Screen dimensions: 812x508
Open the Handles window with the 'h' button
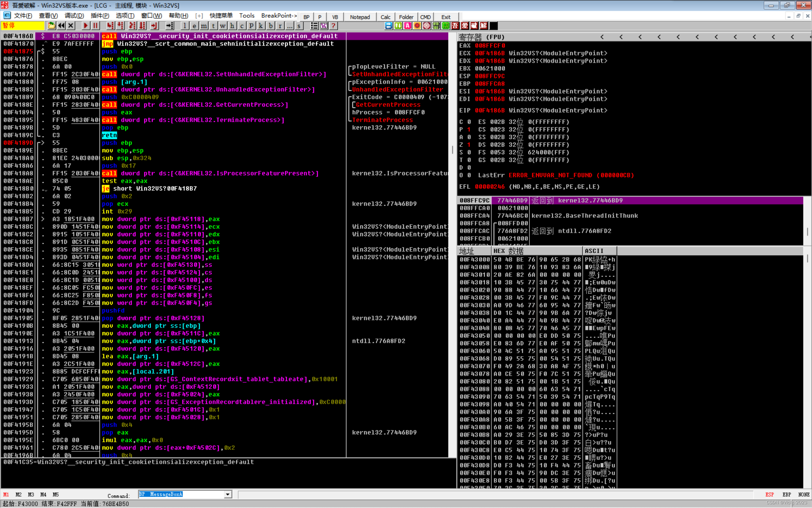pyautogui.click(x=232, y=25)
